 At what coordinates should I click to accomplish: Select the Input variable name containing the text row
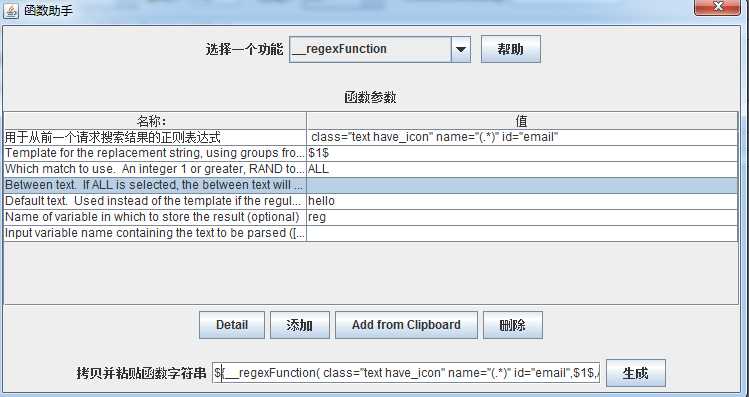click(155, 233)
